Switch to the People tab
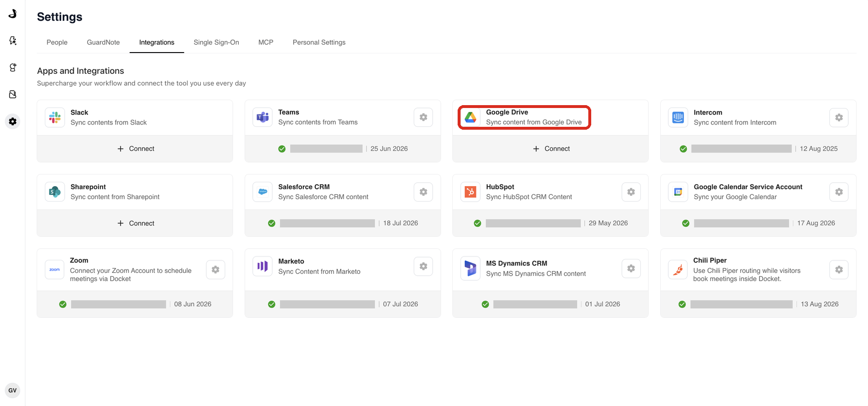The height and width of the screenshot is (406, 868). tap(57, 42)
